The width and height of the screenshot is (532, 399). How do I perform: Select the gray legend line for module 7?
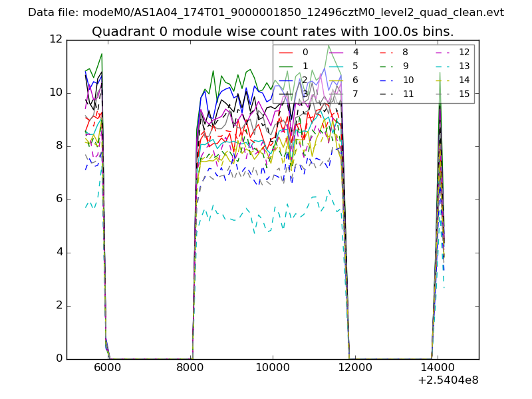pos(336,94)
